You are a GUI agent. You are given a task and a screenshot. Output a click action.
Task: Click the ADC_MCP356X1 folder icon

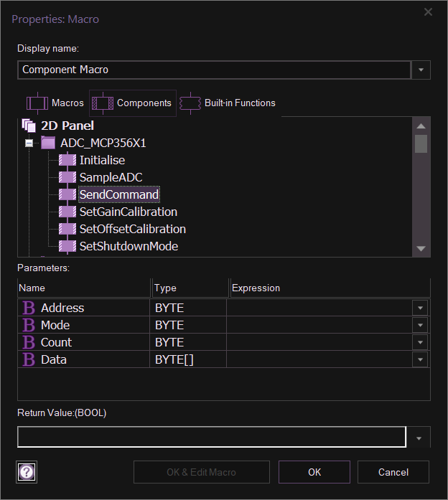click(x=48, y=143)
